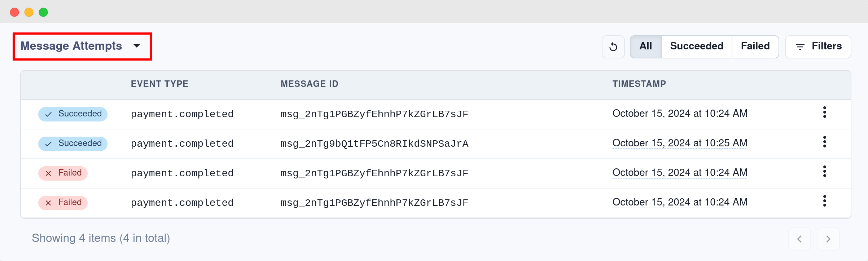Open actions menu for the 10:25 AM attempt
Image resolution: width=868 pixels, height=261 pixels.
click(825, 142)
